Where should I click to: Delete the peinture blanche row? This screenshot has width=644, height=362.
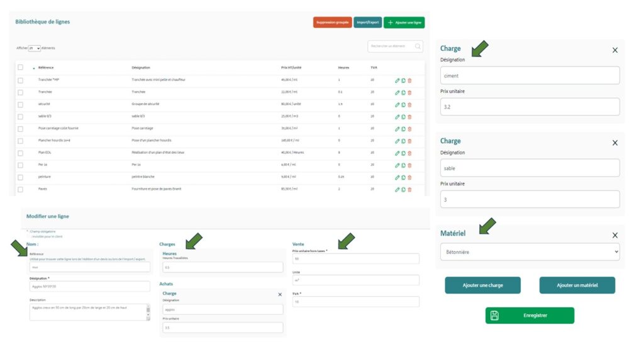409,177
